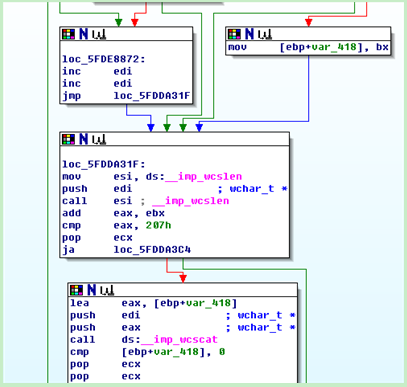Select the 'add eax, ebx' instruction
This screenshot has height=387, width=407.
(x=113, y=213)
